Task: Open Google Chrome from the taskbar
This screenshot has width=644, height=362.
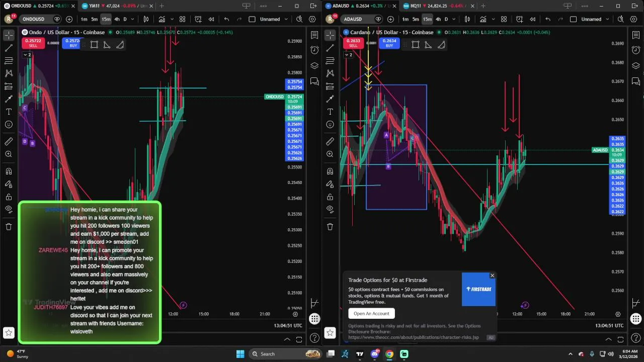Action: pos(389,354)
